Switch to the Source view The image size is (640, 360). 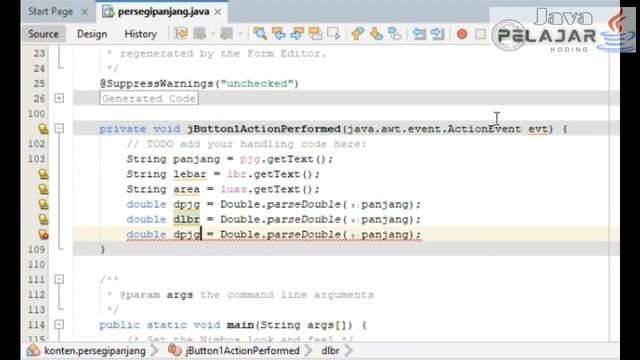coord(43,34)
